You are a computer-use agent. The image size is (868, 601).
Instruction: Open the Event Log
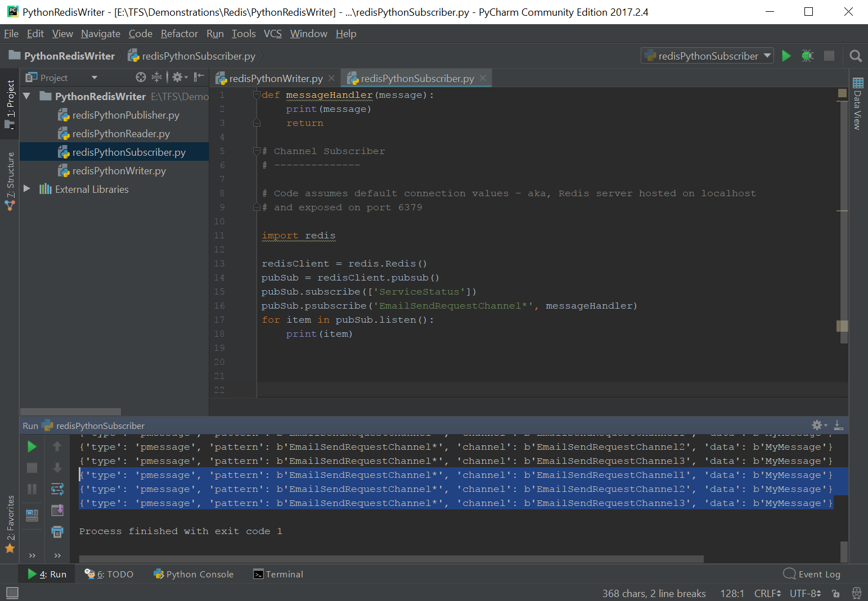point(812,574)
